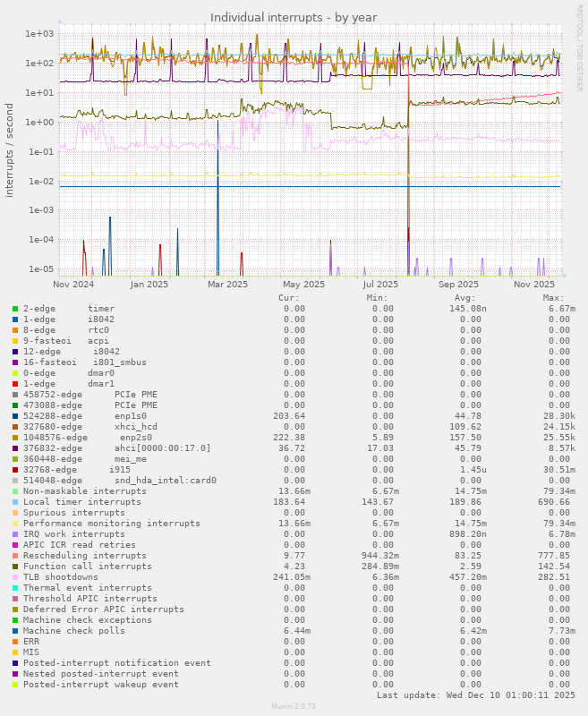This screenshot has width=588, height=716.
Task: Select the enp1s0 legend color square
Action: click(15, 415)
